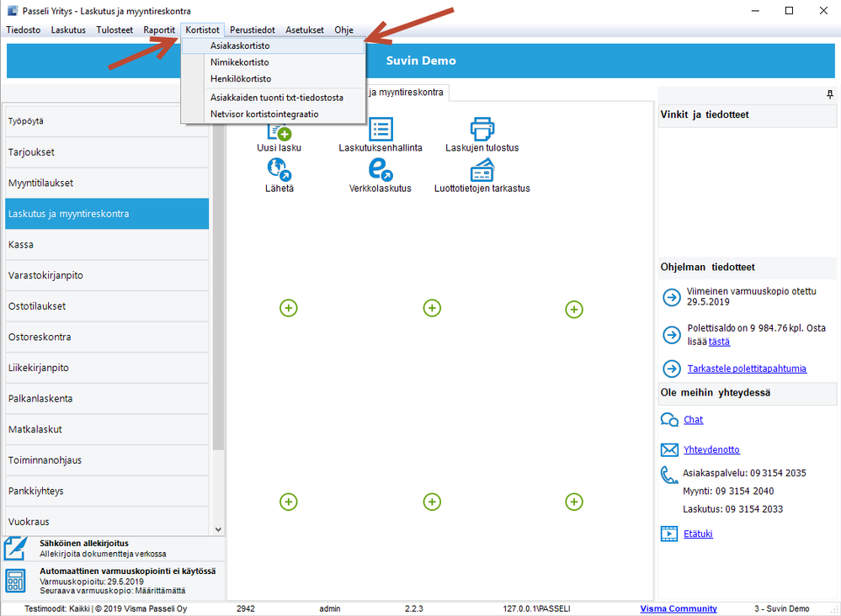Click the Laskujen tulostus printer icon
The image size is (841, 616).
click(x=482, y=130)
